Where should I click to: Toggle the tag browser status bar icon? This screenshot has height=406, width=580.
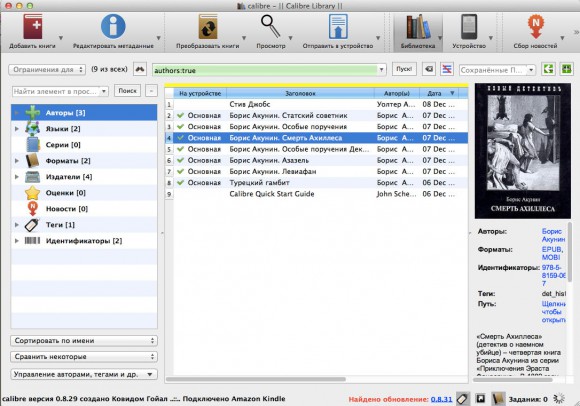coord(463,399)
